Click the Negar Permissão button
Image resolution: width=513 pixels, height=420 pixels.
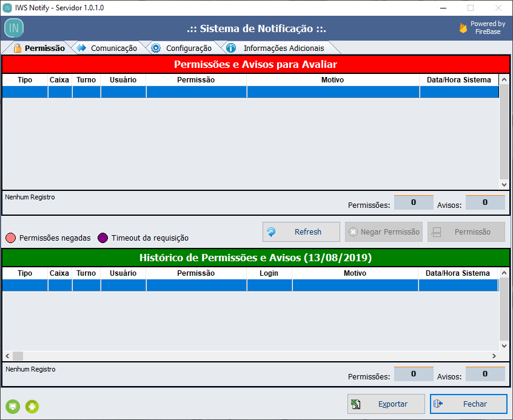(384, 232)
